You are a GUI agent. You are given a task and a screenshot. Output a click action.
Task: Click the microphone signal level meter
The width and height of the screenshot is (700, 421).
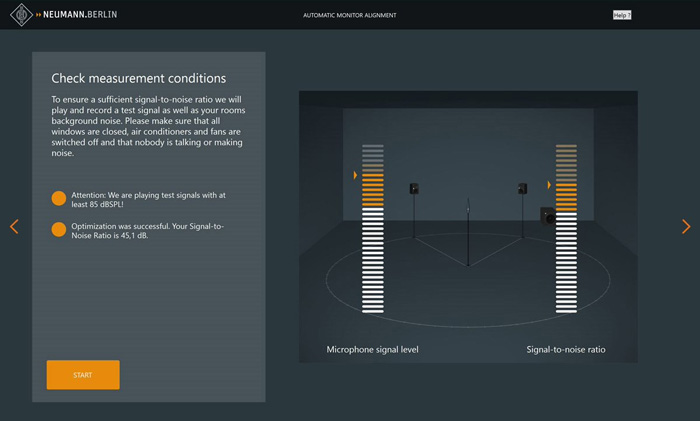click(x=373, y=230)
